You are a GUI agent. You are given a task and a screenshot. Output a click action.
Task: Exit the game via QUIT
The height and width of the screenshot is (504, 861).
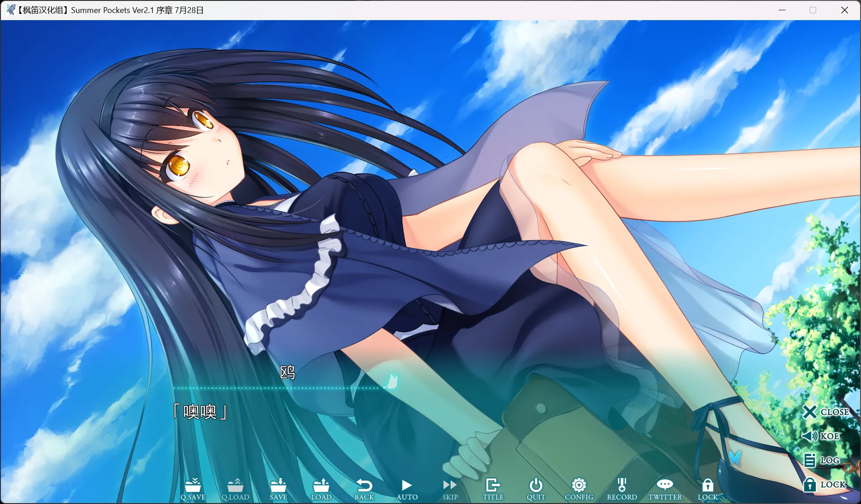pos(536,488)
